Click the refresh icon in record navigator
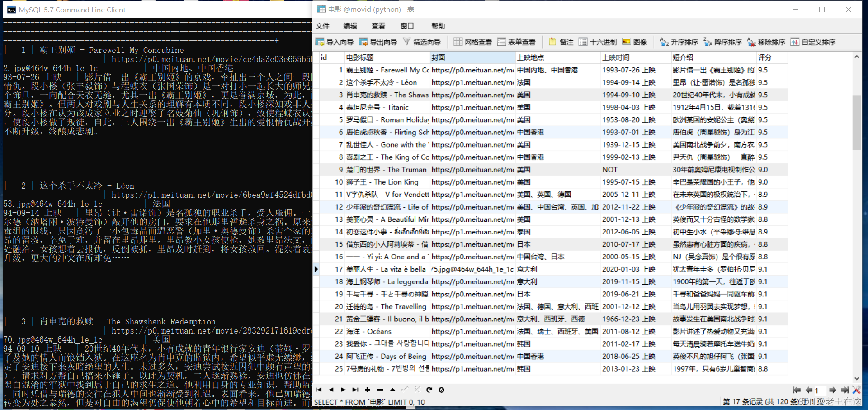The width and height of the screenshot is (868, 410). pos(429,390)
